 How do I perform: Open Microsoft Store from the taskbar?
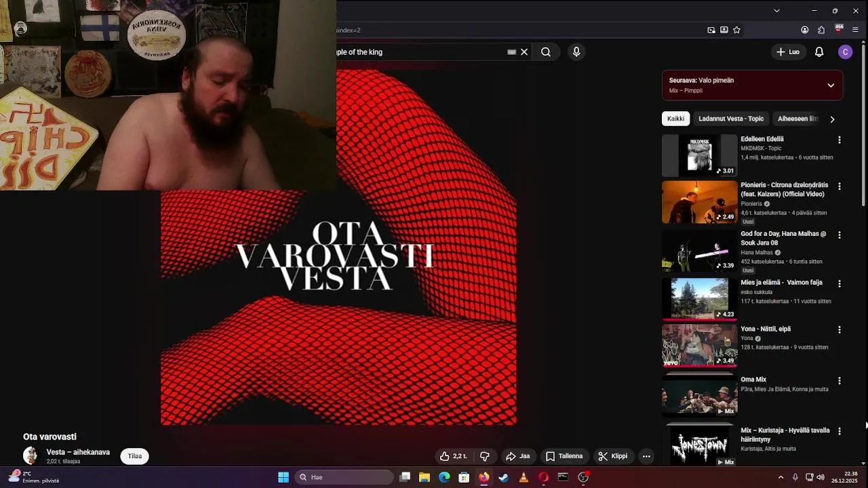tap(464, 477)
